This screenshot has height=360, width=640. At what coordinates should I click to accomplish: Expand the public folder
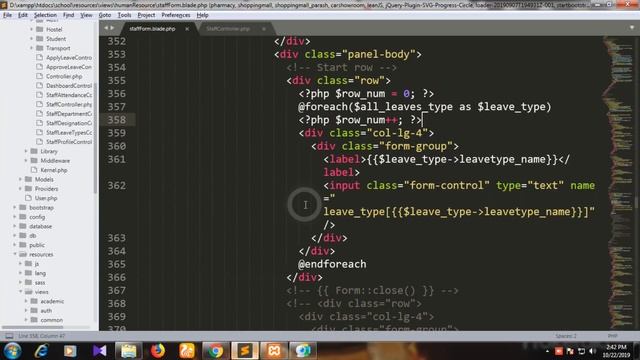click(x=15, y=245)
